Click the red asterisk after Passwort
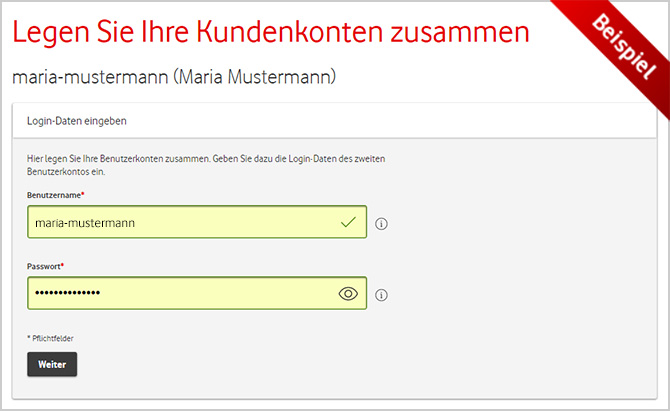Screen dimensions: 670x411 63,265
